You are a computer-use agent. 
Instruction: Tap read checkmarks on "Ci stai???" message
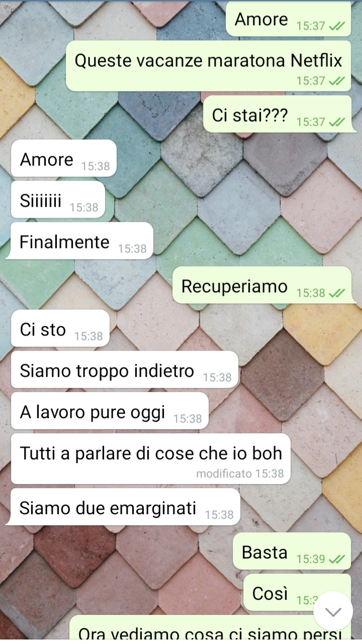336,122
